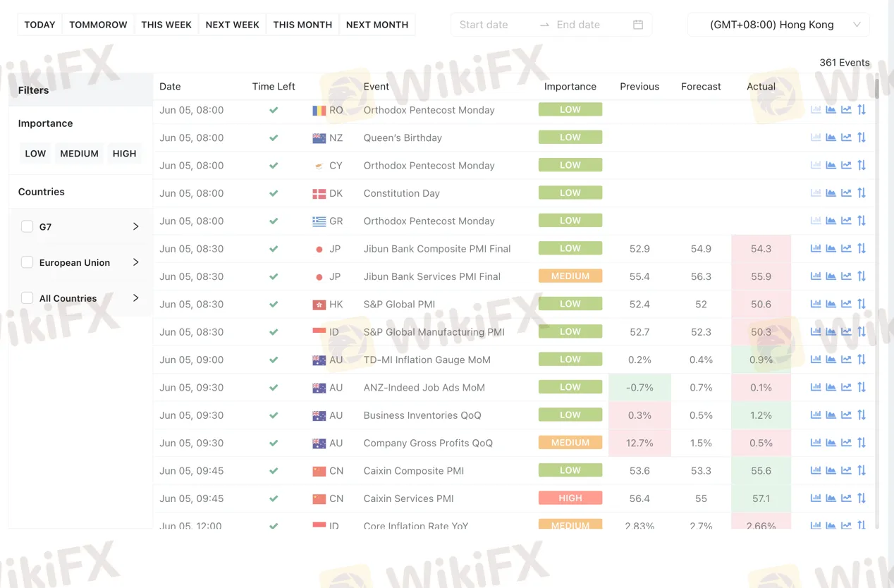Tick the European Union checkbox
This screenshot has height=588, width=894.
[x=27, y=262]
